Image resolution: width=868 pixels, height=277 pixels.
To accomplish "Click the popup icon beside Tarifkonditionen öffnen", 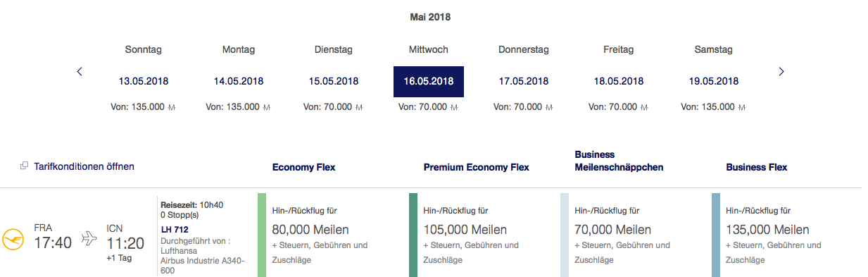I will click(25, 166).
